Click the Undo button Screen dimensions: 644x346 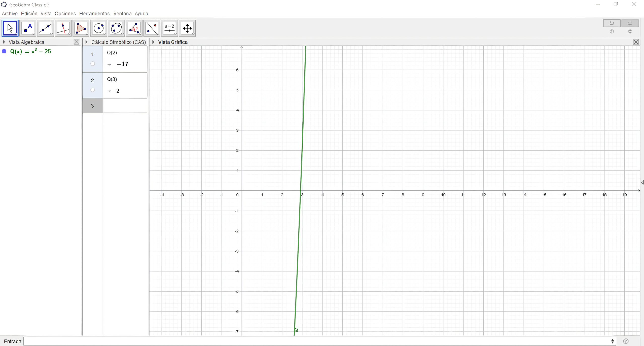pyautogui.click(x=612, y=23)
